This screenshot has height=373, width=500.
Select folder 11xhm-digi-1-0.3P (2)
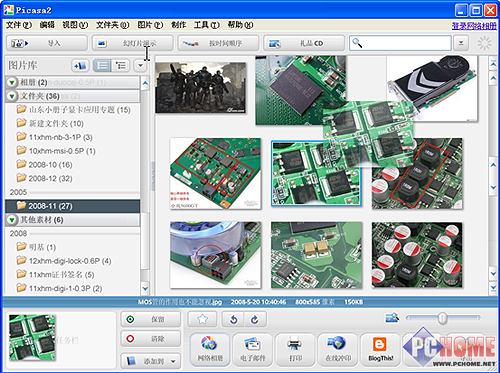tap(59, 288)
